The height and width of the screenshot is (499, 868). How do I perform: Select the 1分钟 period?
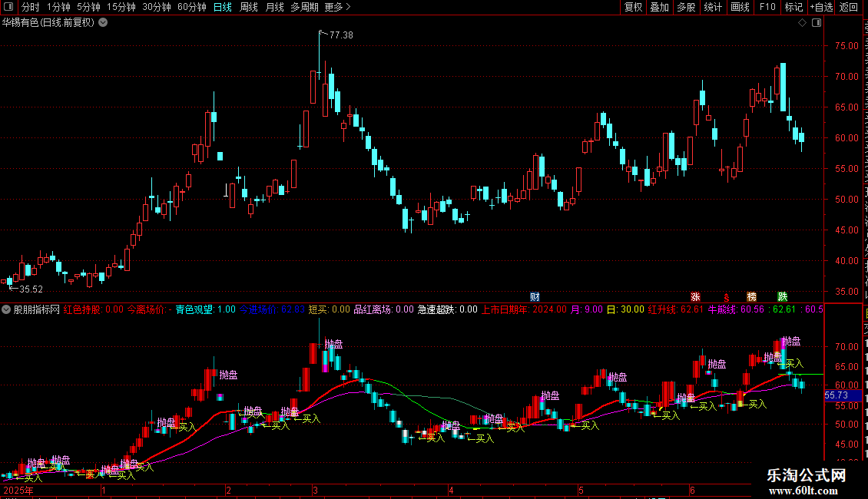click(x=58, y=7)
